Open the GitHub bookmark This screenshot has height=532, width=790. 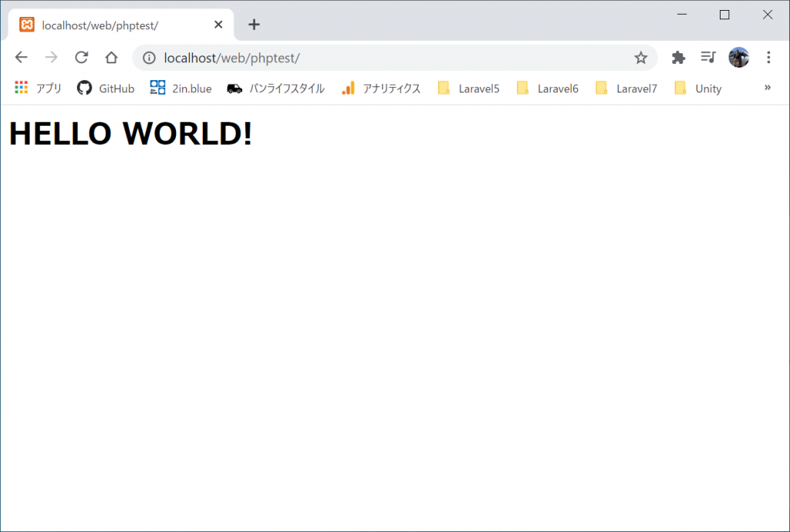106,89
